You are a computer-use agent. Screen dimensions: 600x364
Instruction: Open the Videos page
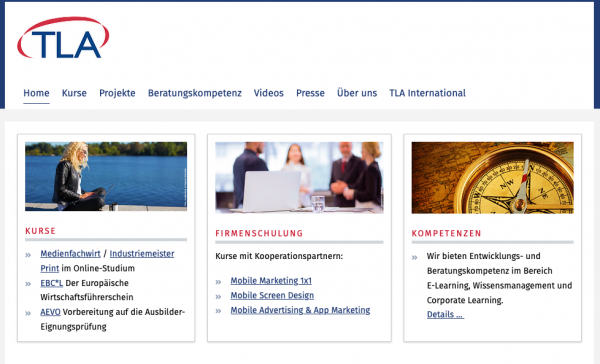(269, 93)
